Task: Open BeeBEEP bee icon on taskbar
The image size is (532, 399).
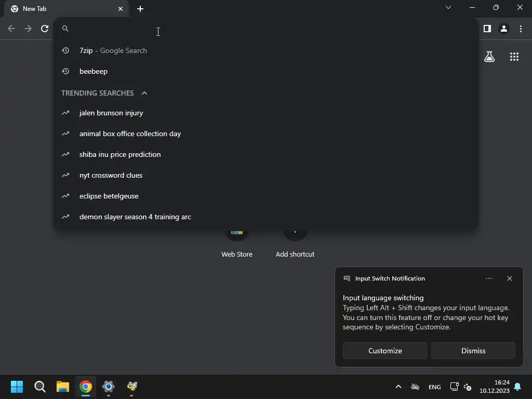Action: pos(131,387)
